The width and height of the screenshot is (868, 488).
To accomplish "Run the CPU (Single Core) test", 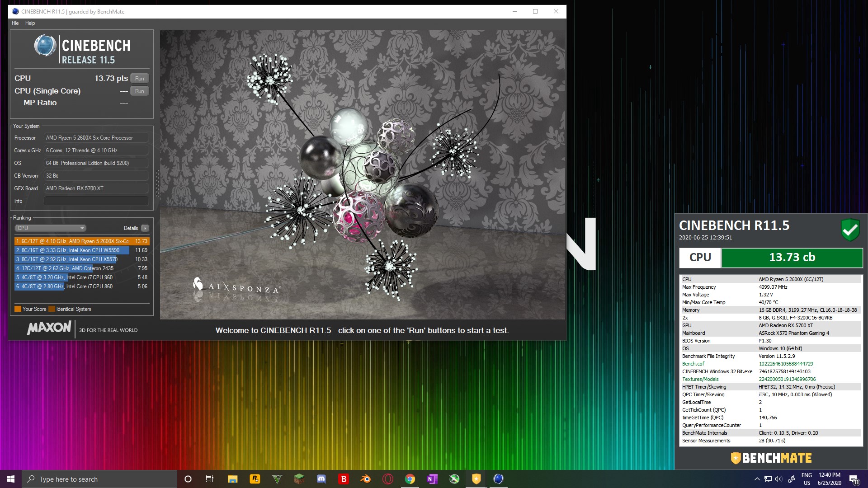I will (140, 91).
